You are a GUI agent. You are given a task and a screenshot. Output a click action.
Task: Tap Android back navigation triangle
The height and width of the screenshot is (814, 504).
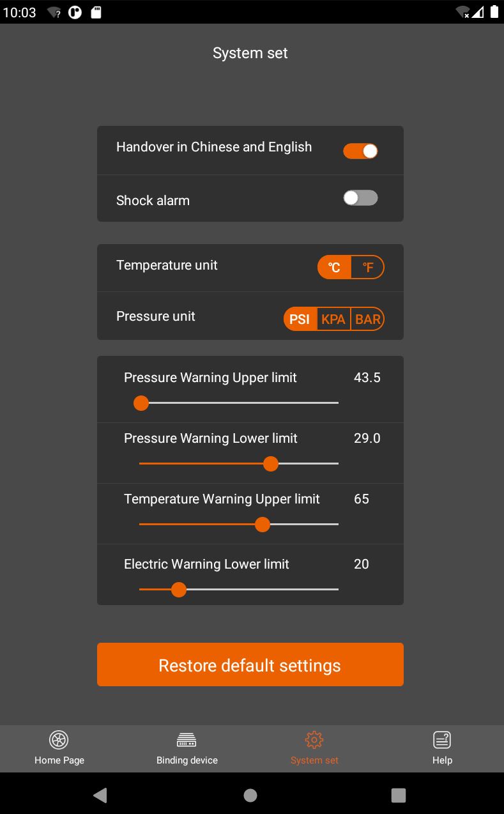point(100,795)
